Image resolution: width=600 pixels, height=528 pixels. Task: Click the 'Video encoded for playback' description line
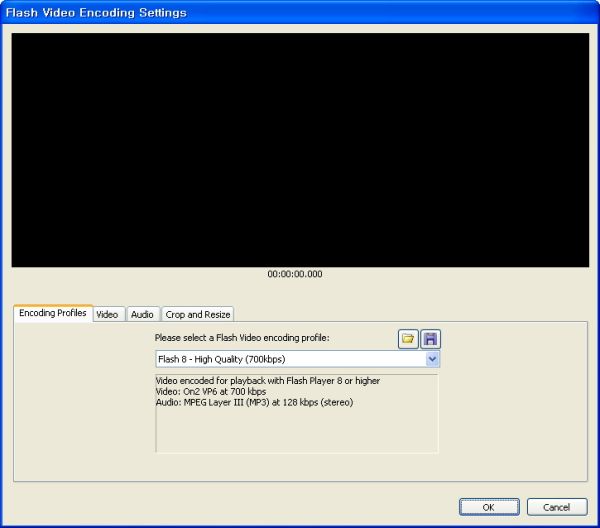(x=268, y=381)
